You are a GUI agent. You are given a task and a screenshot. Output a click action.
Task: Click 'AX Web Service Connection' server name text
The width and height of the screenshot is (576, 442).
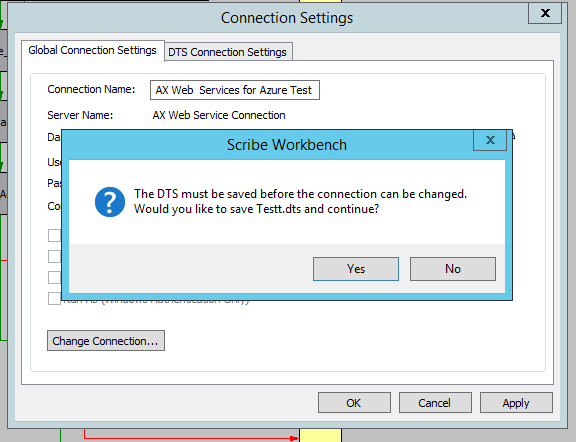point(219,115)
